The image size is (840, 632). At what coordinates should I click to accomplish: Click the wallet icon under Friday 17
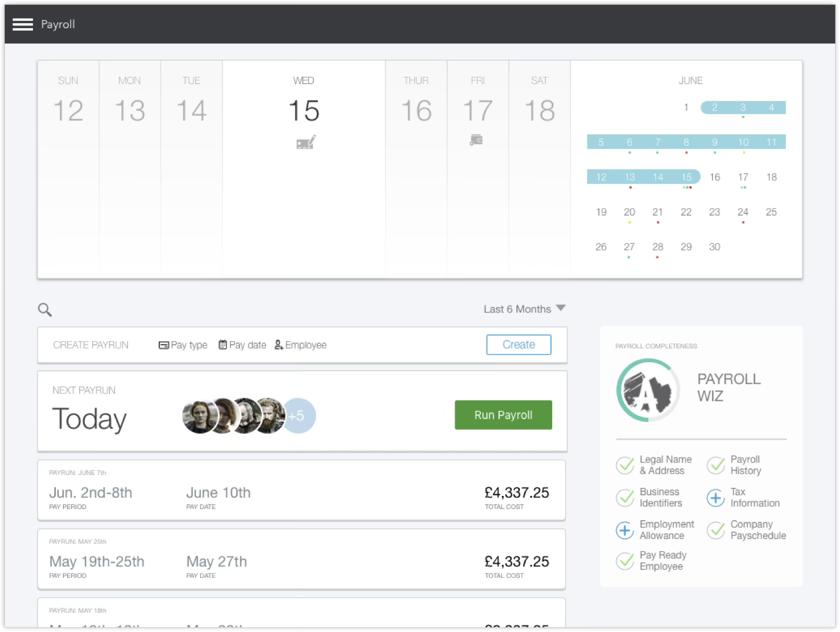coord(476,140)
